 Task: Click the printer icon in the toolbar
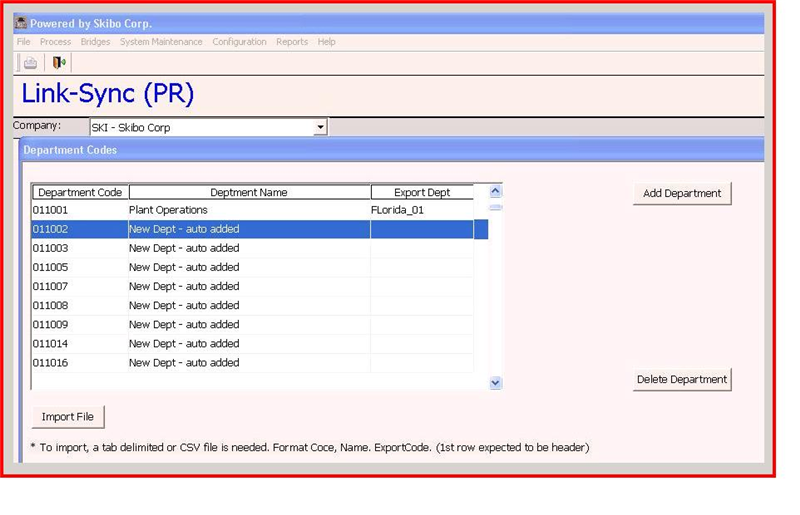point(31,63)
